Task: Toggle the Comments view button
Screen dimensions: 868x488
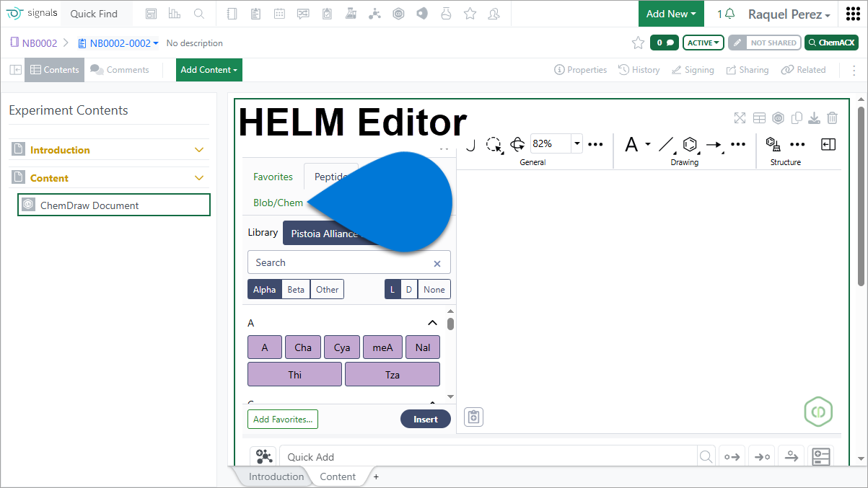Action: coord(120,70)
